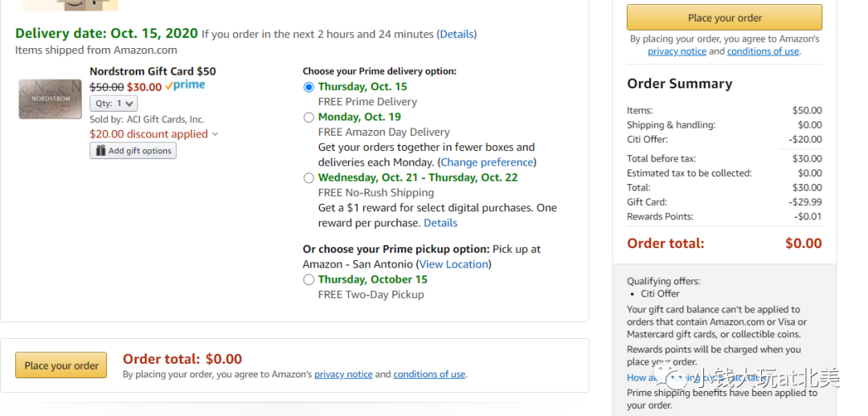Click the top-right Place your order button
Screen dimensions: 868x416
click(724, 18)
